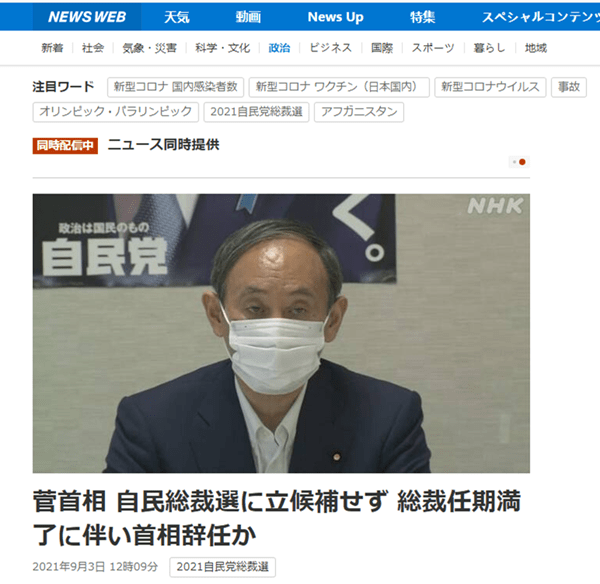Select the アフガニスタン keyword tag
The image size is (600, 584).
[x=359, y=112]
